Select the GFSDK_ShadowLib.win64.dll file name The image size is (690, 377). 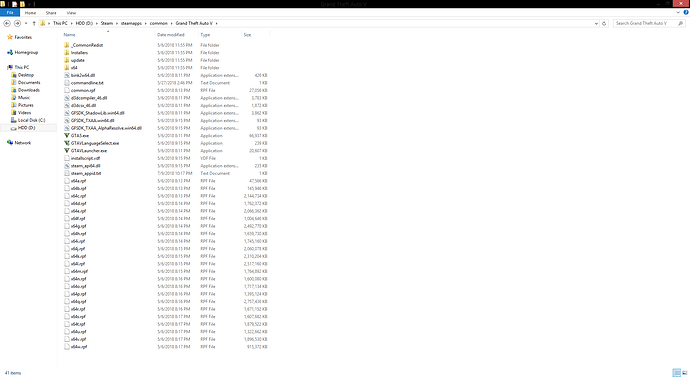(x=98, y=113)
